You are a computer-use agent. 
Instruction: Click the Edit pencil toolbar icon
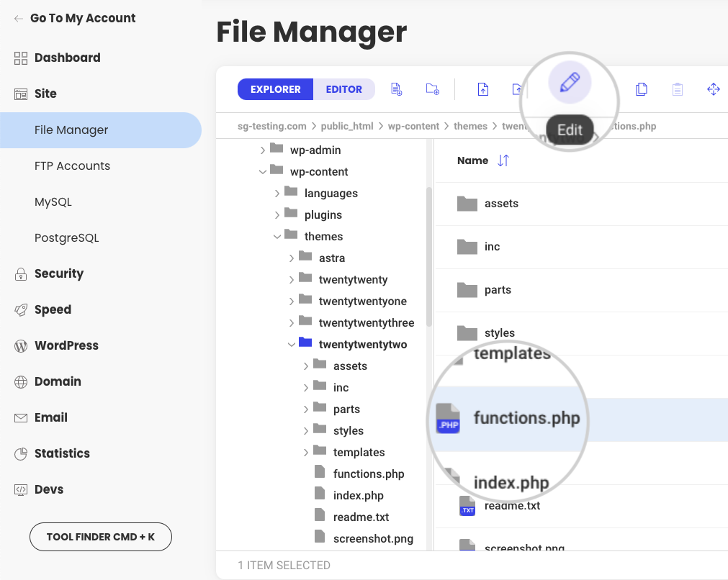(570, 83)
